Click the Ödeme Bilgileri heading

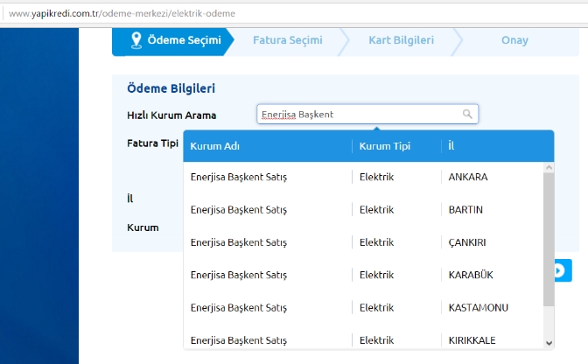(171, 88)
